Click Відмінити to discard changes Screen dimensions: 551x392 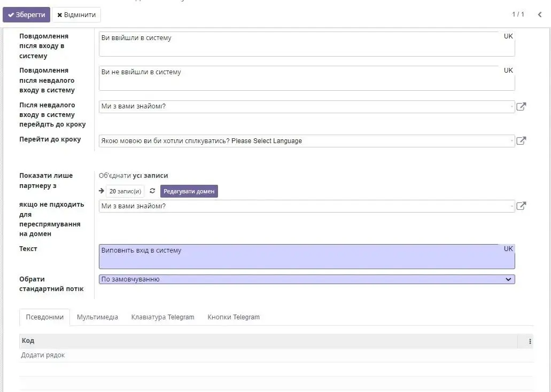[x=76, y=15]
